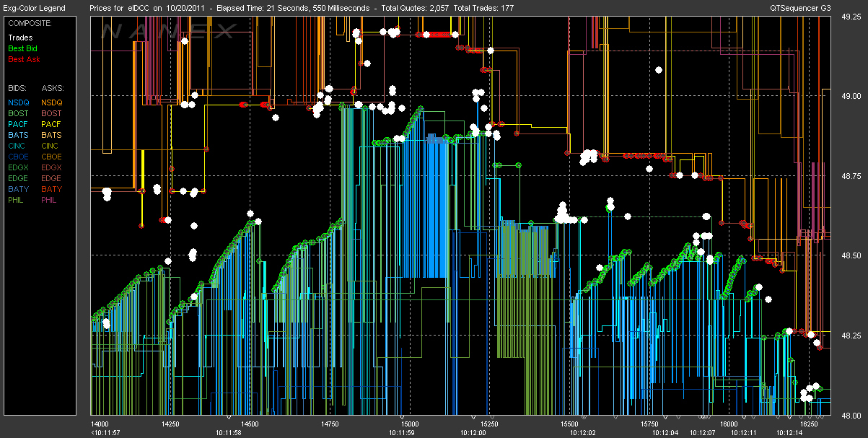Click BATS in the asks column
The image size is (868, 438).
tap(52, 135)
